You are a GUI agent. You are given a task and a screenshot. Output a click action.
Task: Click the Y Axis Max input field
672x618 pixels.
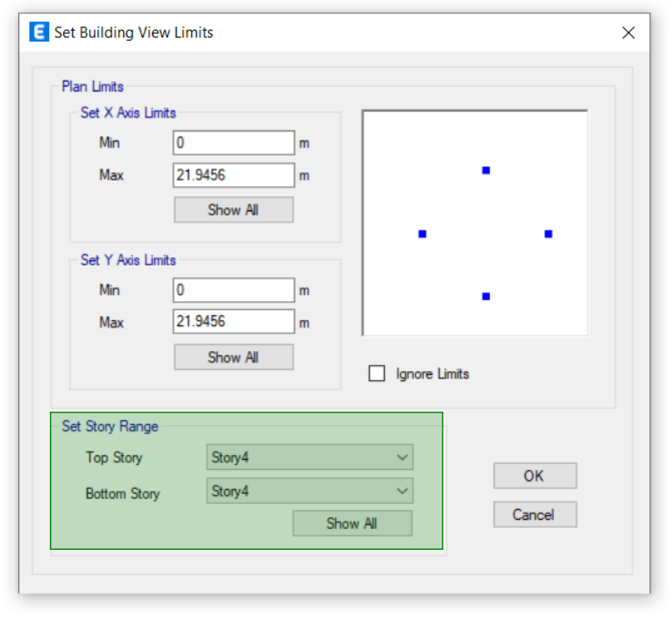pyautogui.click(x=233, y=321)
